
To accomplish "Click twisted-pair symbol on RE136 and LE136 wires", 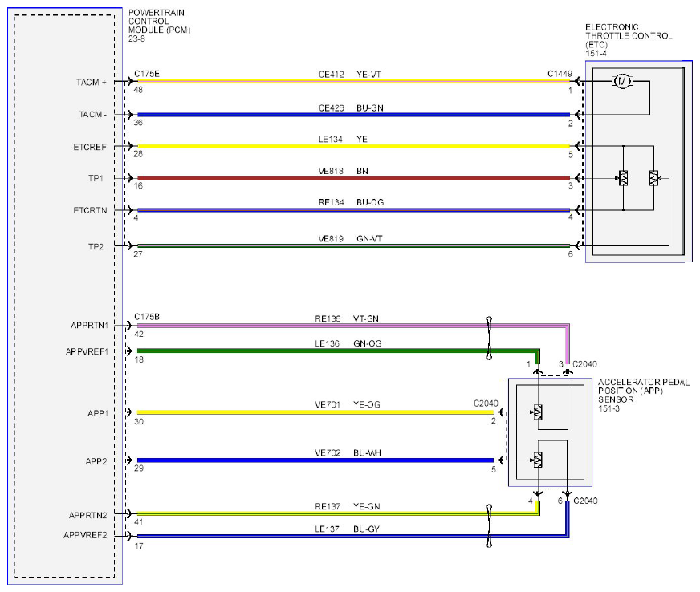I will pyautogui.click(x=490, y=339).
